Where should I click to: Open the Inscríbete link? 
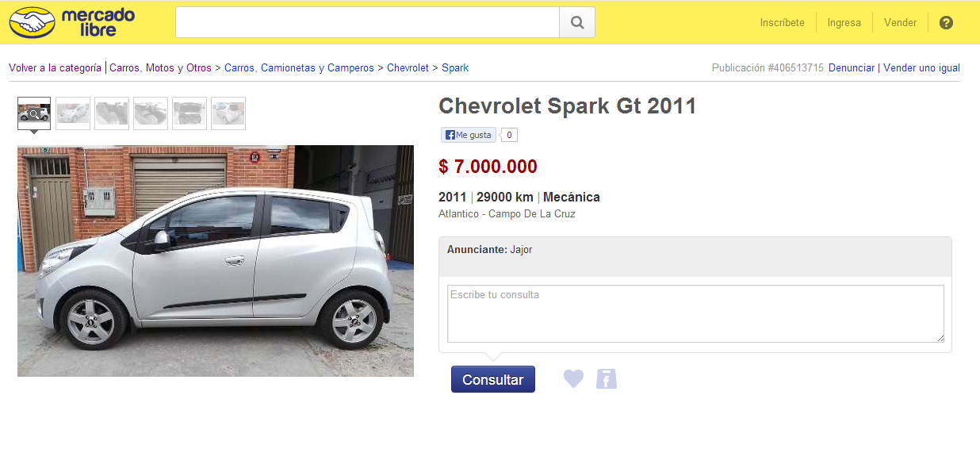[x=782, y=23]
